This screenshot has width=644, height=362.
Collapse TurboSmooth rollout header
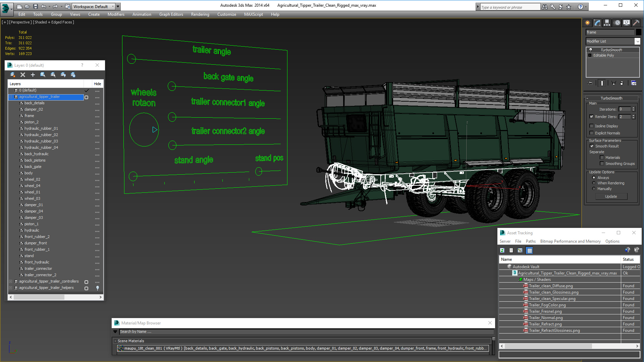pyautogui.click(x=611, y=98)
